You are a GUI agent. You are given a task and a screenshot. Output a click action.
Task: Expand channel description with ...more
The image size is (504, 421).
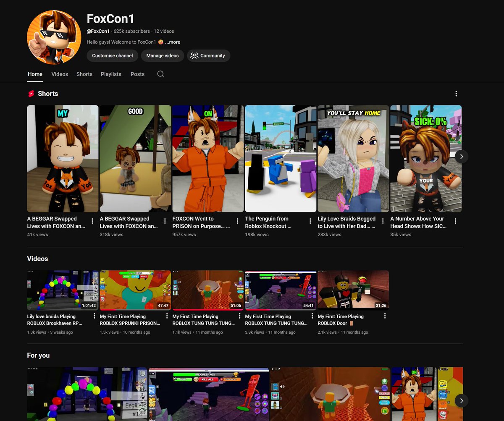[173, 42]
